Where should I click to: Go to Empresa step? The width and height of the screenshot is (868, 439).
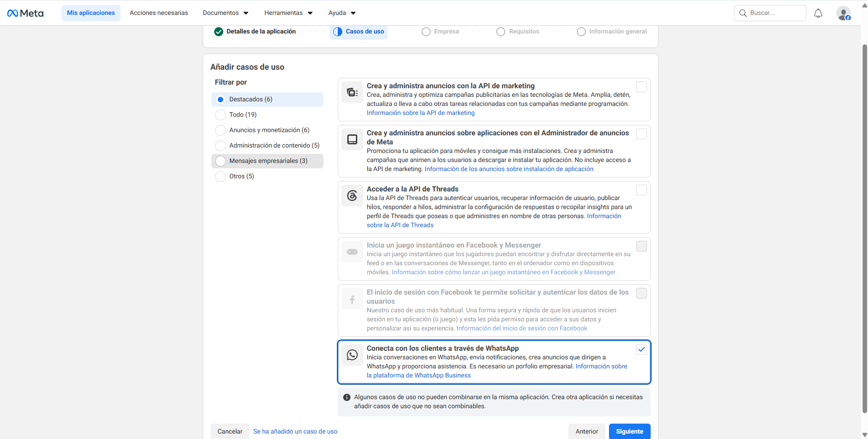440,32
